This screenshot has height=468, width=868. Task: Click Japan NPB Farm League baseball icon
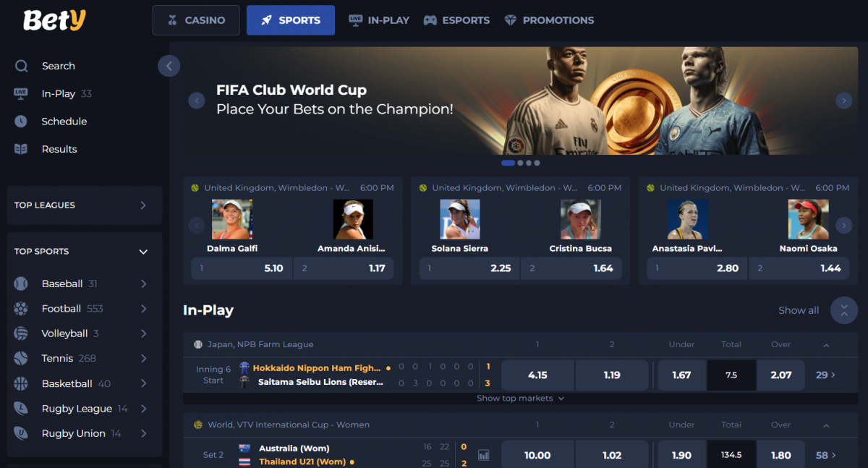pos(197,345)
